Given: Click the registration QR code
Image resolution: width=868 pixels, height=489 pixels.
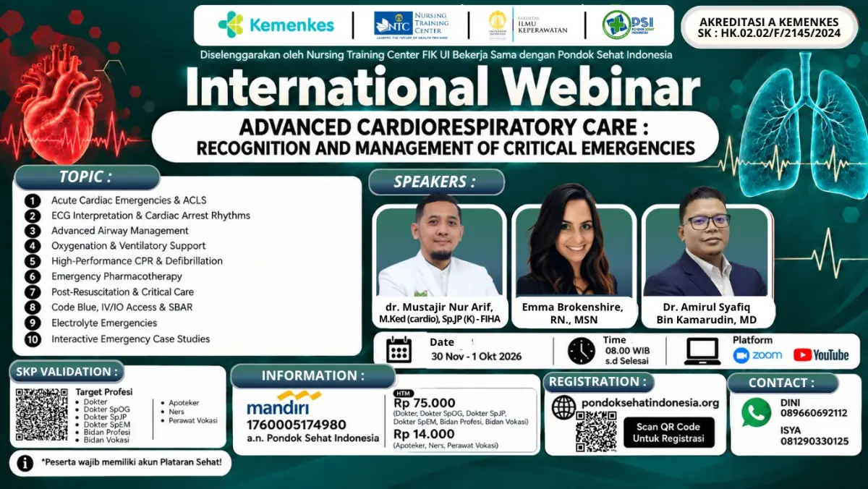Looking at the screenshot, I should (596, 431).
